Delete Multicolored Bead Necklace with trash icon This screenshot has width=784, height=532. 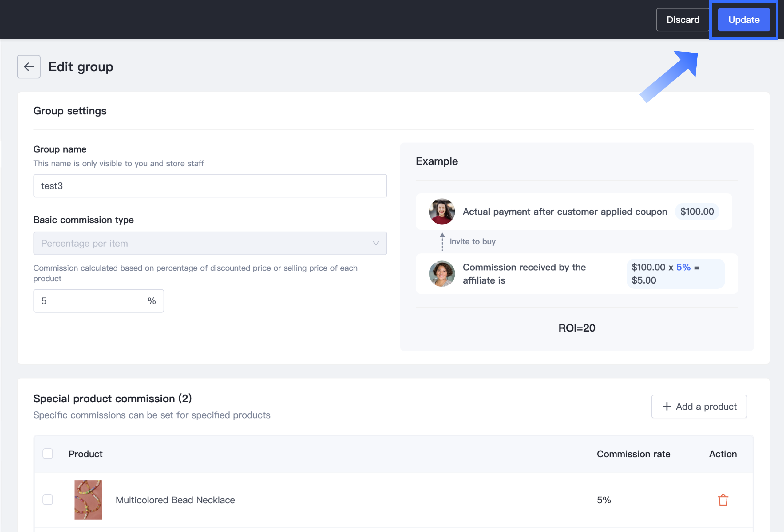(723, 500)
